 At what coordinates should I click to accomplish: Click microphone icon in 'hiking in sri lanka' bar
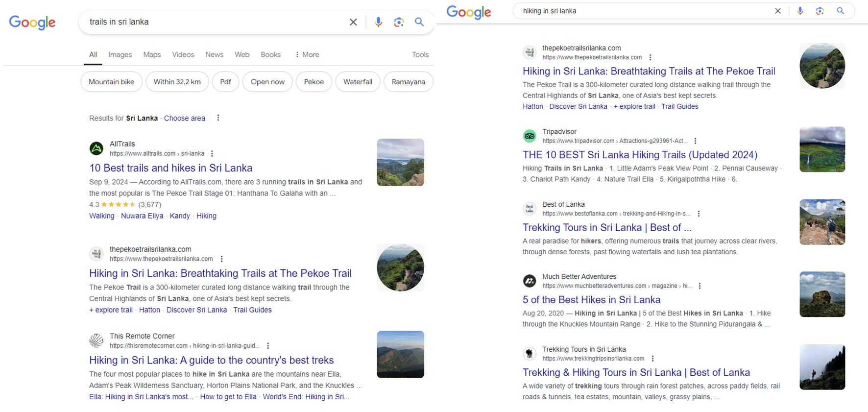coord(800,11)
